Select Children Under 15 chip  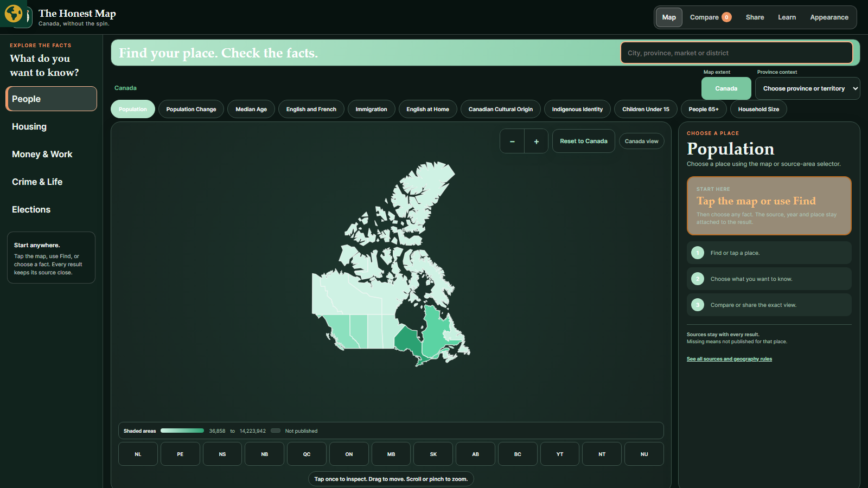point(646,109)
